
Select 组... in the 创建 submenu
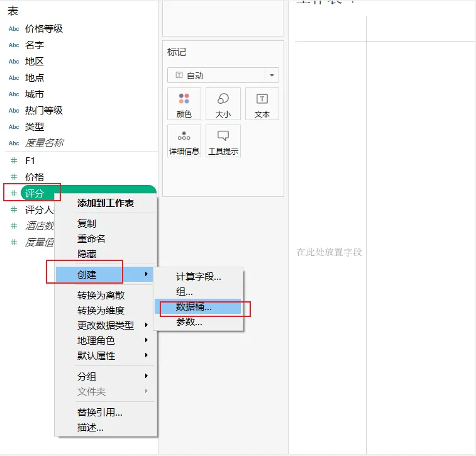(x=198, y=292)
